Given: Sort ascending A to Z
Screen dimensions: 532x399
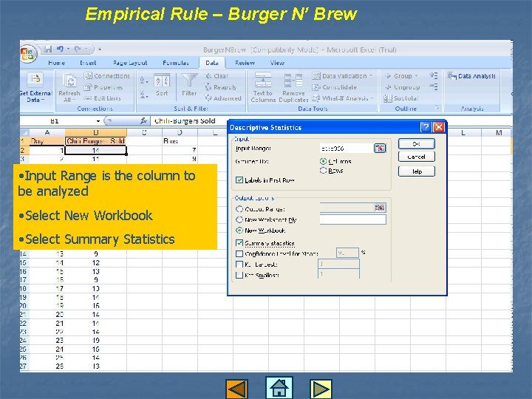Looking at the screenshot, I should pos(144,81).
